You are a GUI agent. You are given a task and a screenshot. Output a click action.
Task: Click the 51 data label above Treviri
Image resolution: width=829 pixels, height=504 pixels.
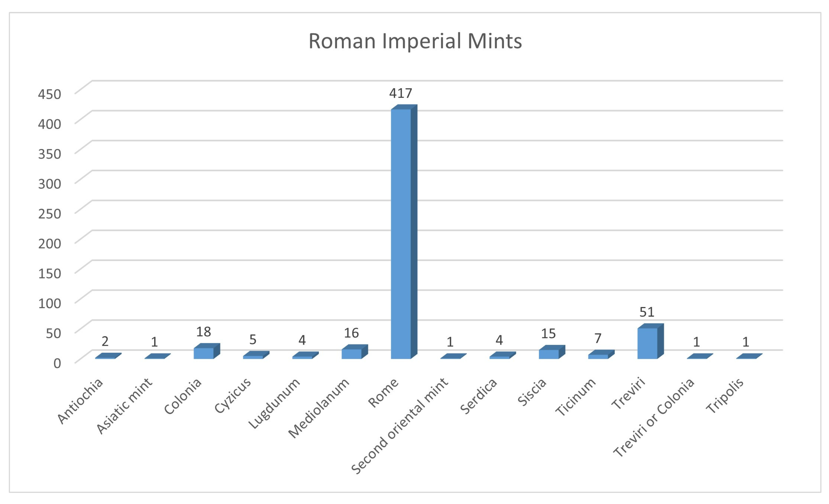[647, 312]
